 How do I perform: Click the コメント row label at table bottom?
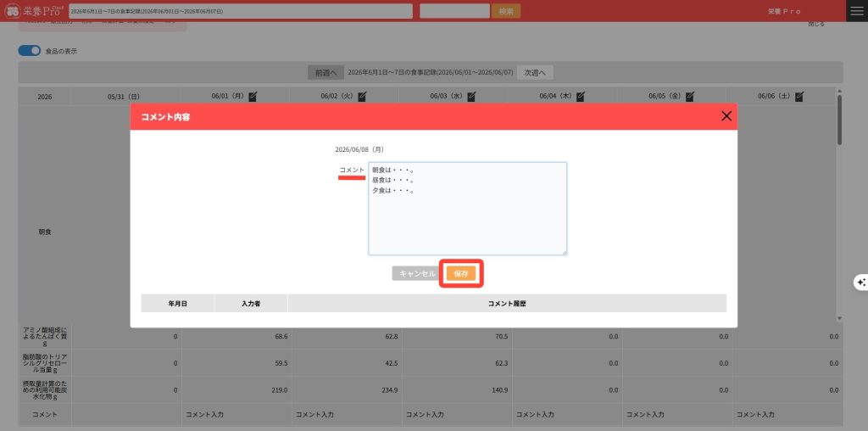[45, 414]
